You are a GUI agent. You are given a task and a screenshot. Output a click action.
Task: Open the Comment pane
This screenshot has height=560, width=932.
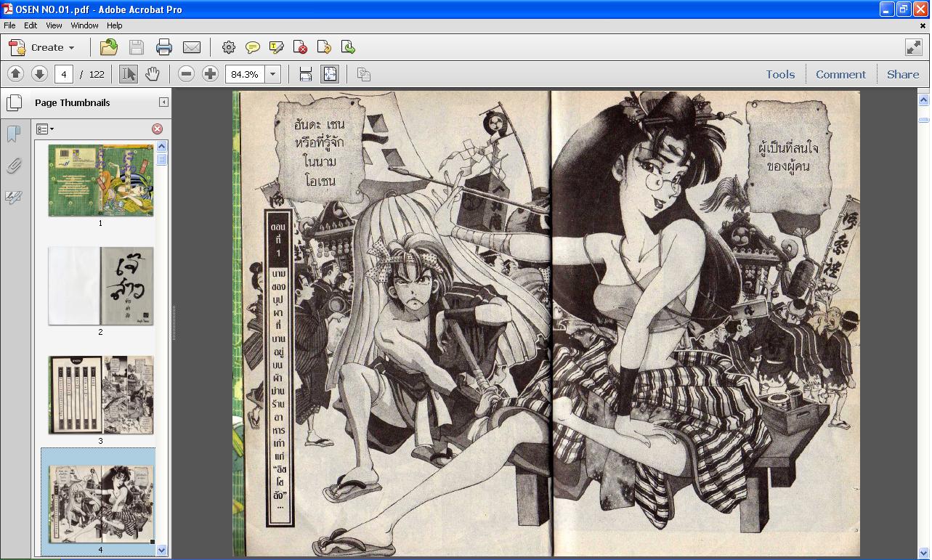pos(840,74)
